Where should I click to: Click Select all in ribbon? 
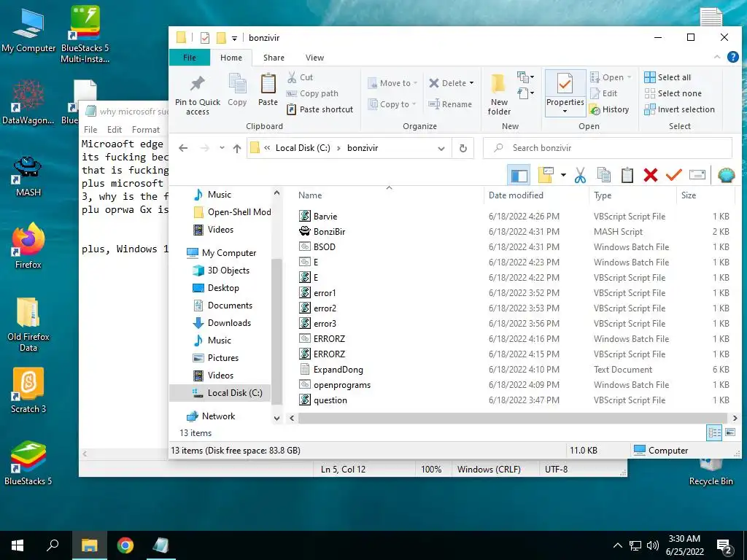(667, 77)
